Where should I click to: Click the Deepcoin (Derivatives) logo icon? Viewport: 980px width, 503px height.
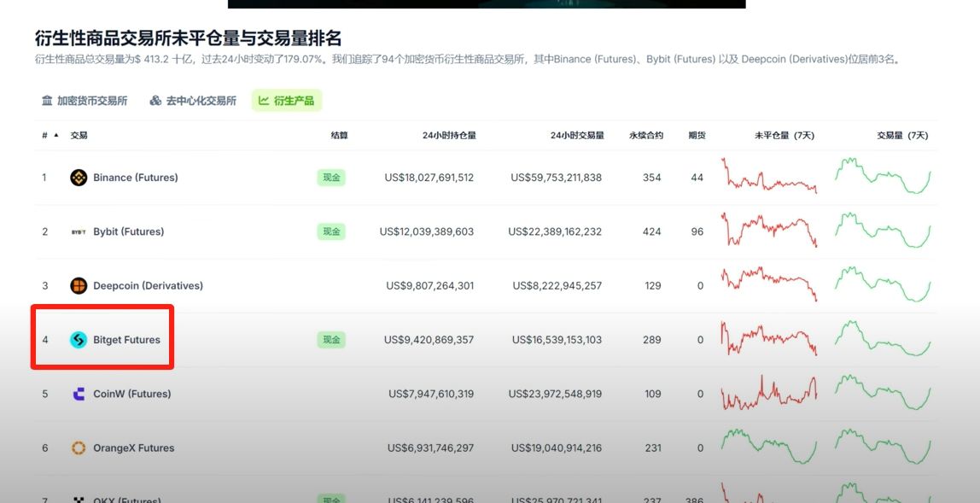tap(77, 285)
